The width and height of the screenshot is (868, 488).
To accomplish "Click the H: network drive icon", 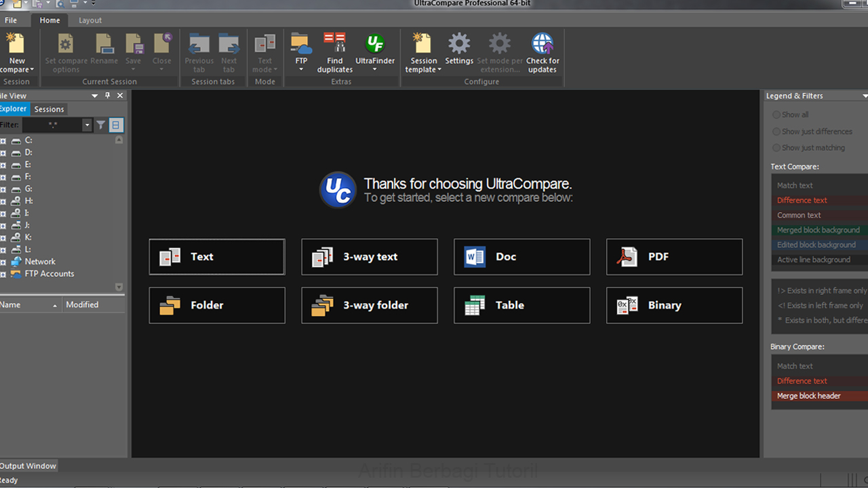I will (x=16, y=201).
